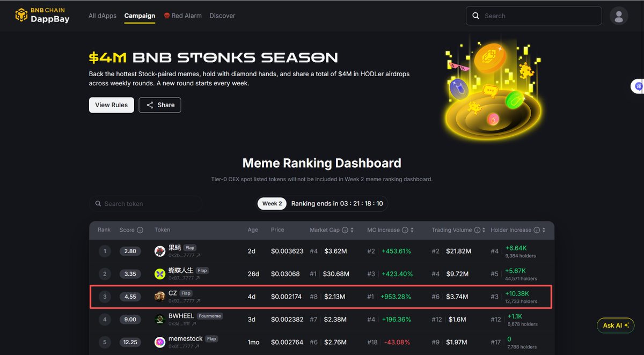
Task: Open the Ask AI button
Action: [x=616, y=326]
